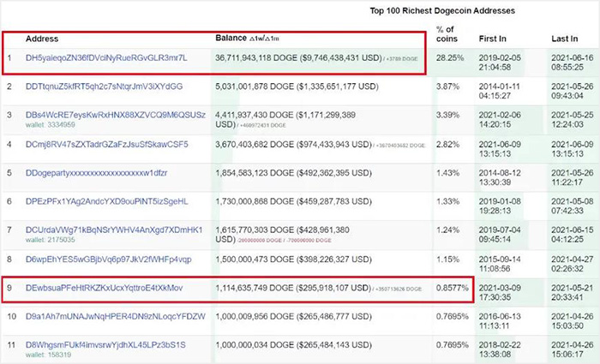Click the Balance column header

pyautogui.click(x=231, y=39)
